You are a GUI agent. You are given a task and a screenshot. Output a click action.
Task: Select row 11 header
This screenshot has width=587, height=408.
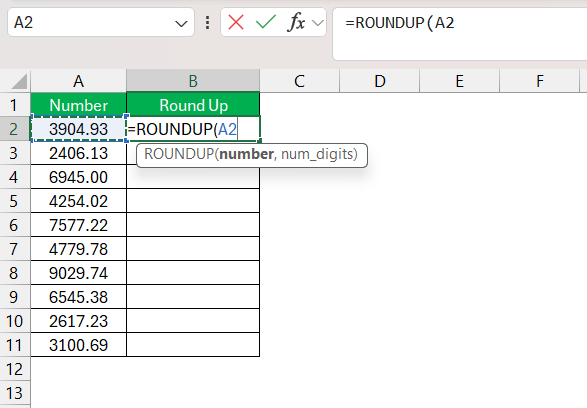15,344
